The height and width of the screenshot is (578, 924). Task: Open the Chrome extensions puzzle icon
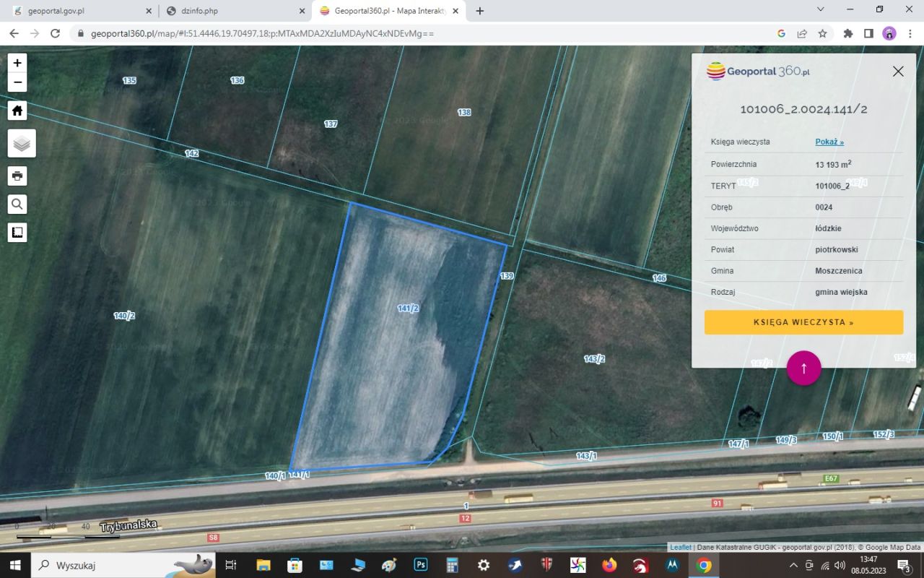click(x=848, y=33)
